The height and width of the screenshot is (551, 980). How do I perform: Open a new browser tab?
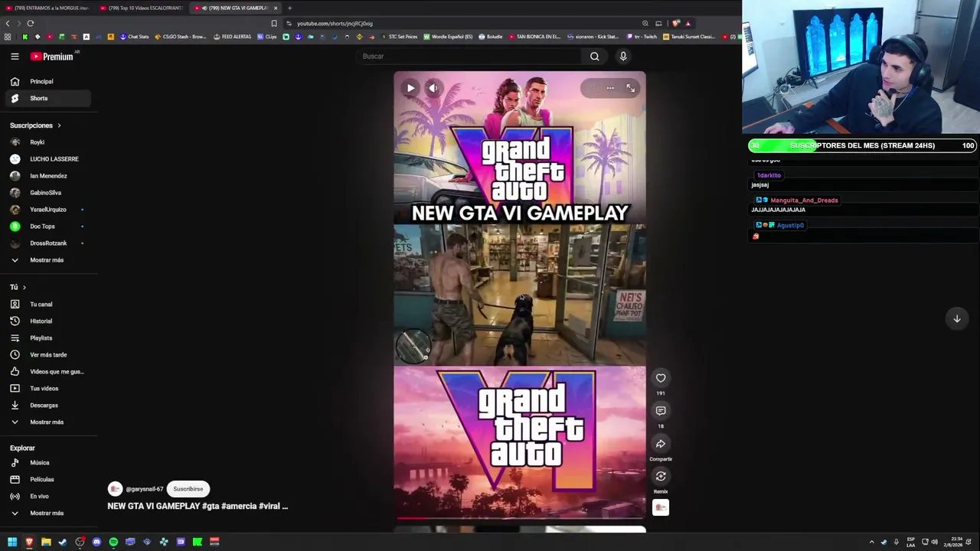(x=289, y=8)
